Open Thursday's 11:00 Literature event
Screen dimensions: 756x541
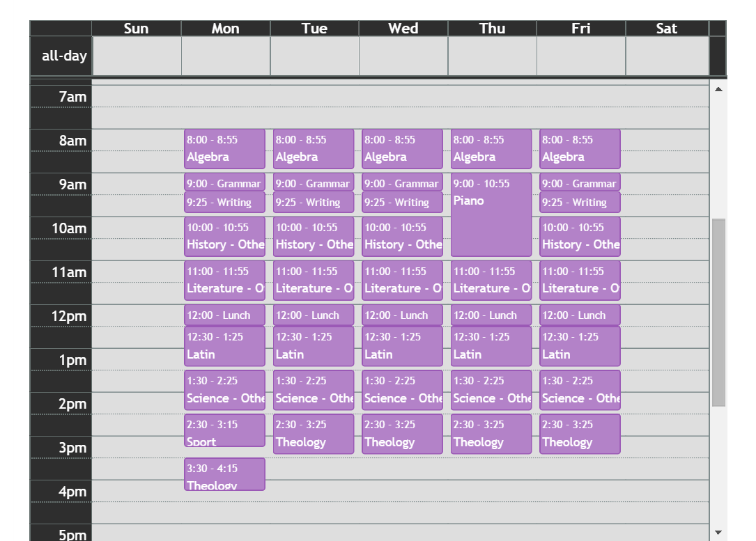491,280
